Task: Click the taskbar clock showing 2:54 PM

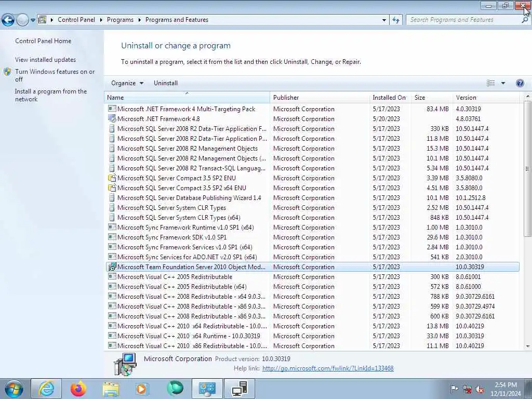Action: pos(506,389)
